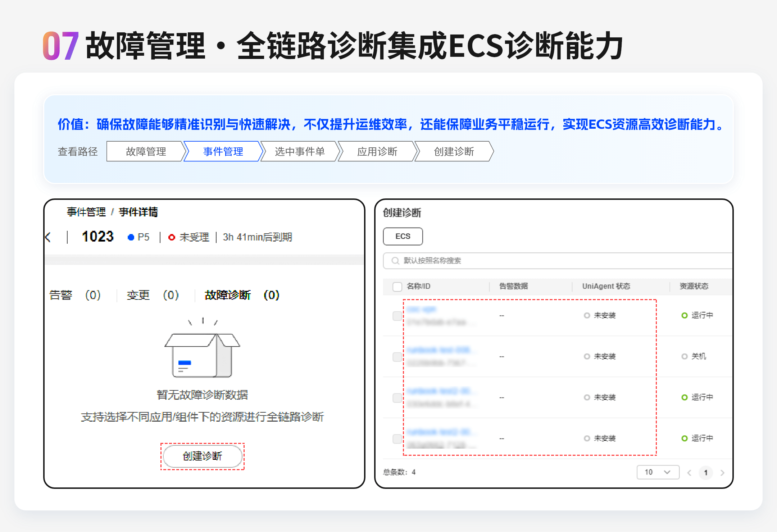This screenshot has width=777, height=532.
Task: Click the blue P5 priority dot
Action: [x=131, y=237]
